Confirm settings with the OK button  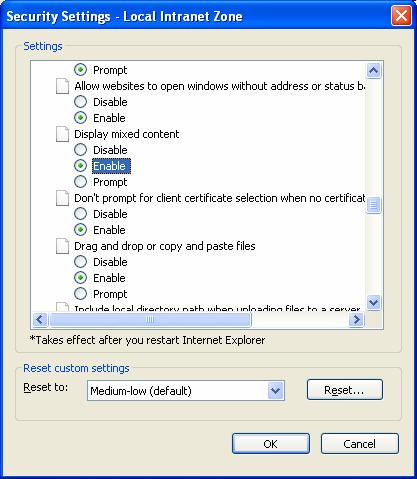tap(271, 444)
